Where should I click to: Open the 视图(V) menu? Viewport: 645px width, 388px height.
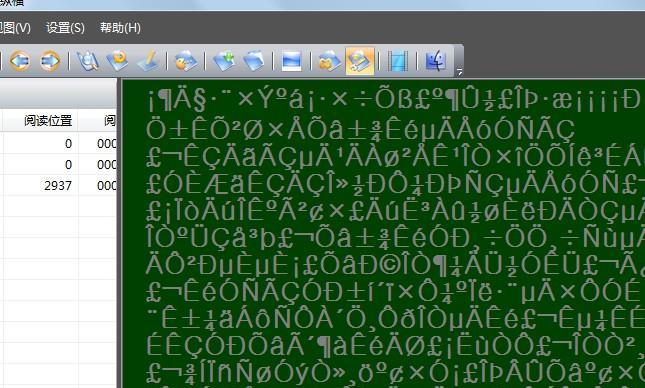point(15,28)
